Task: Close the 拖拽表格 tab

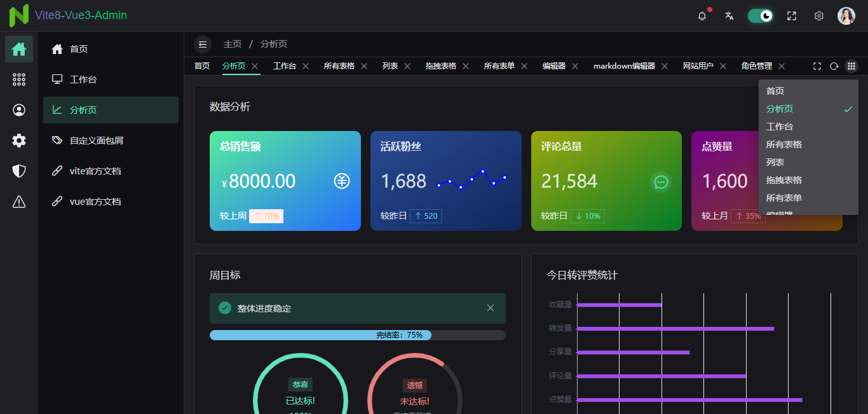Action: [x=466, y=66]
